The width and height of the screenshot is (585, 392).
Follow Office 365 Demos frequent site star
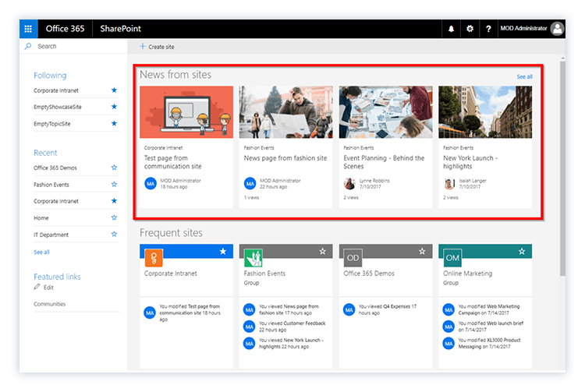[422, 252]
